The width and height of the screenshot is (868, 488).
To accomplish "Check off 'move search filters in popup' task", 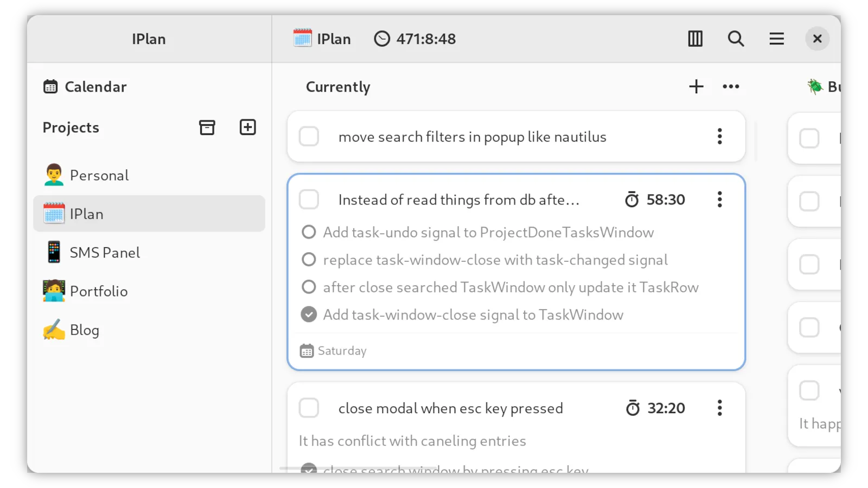I will tap(309, 137).
